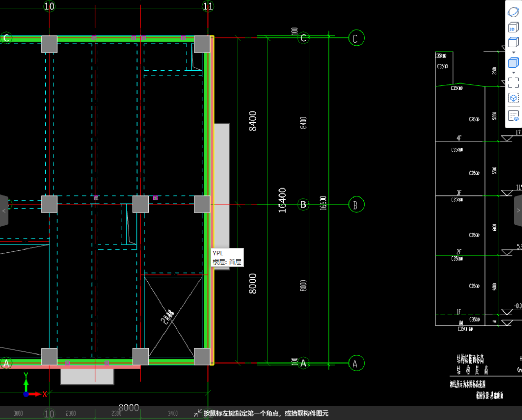This screenshot has width=522, height=420.
Task: Select the column at axis 10 and A
Action: [49, 357]
